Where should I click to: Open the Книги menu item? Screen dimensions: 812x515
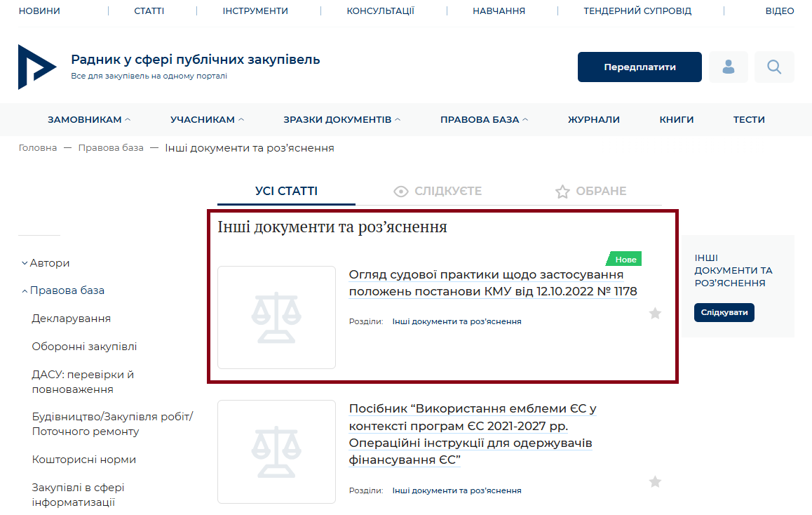coord(677,120)
